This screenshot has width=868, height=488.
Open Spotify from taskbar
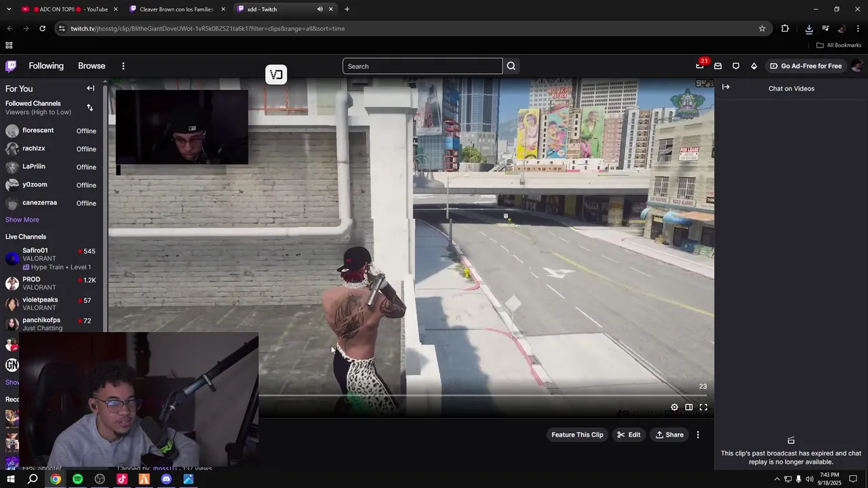point(77,479)
